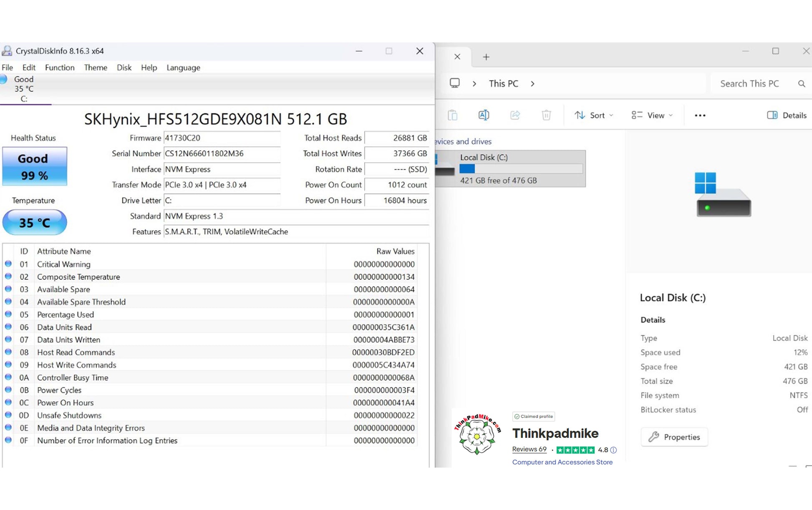Screen dimensions: 812x510
Task: Click the Search This PC field
Action: (x=749, y=84)
